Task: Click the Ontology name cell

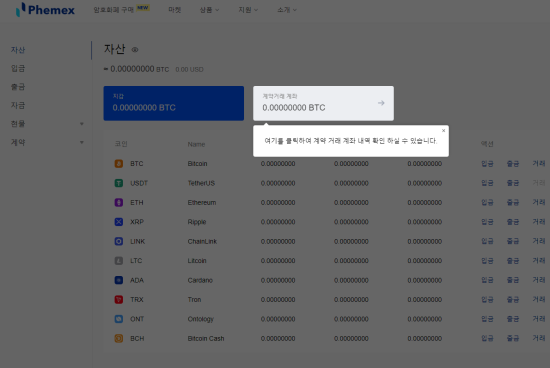Action: (201, 319)
